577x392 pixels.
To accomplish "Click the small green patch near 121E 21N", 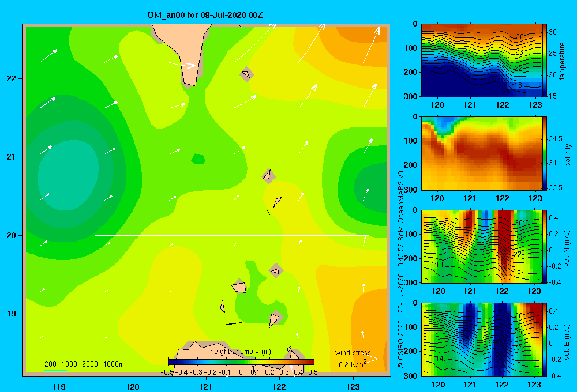I will [198, 159].
